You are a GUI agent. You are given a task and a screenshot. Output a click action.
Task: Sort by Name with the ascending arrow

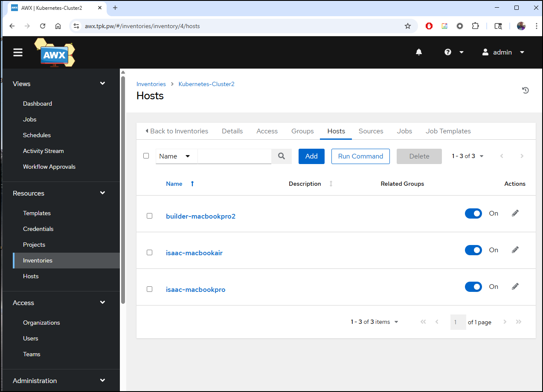point(192,184)
